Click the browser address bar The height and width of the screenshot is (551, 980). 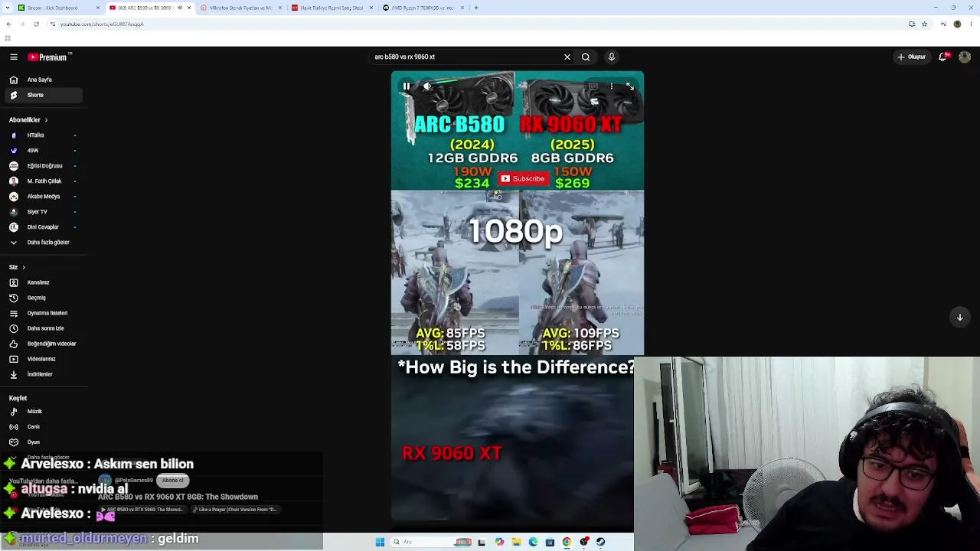click(475, 24)
